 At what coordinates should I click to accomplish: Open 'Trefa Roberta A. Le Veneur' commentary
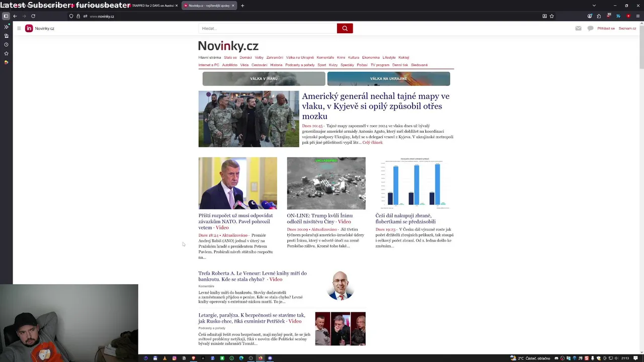point(252,276)
